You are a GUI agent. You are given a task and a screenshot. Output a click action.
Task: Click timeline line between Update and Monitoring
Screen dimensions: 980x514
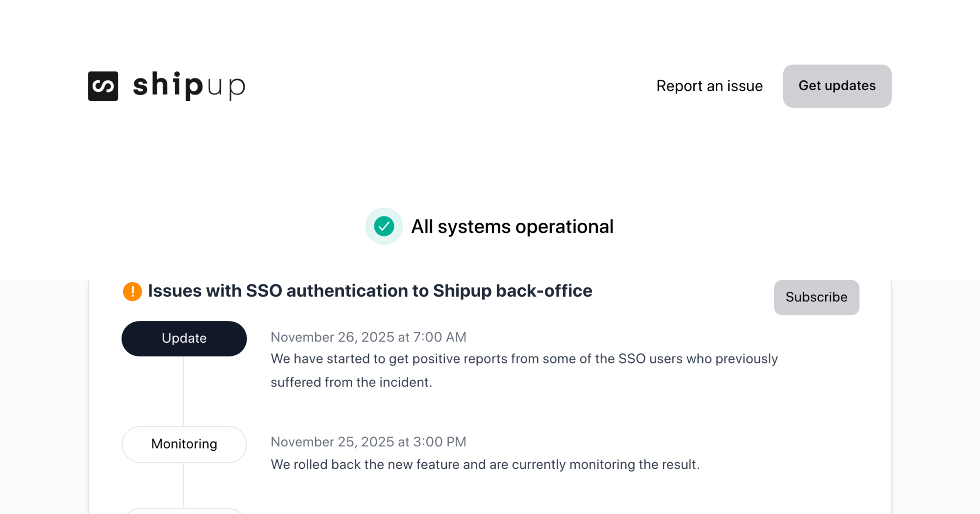pos(184,391)
